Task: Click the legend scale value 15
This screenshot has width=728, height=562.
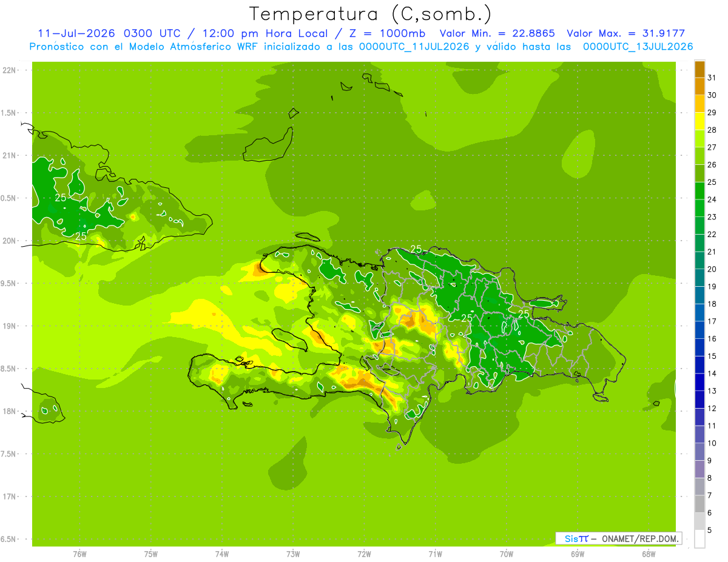Action: click(x=712, y=356)
